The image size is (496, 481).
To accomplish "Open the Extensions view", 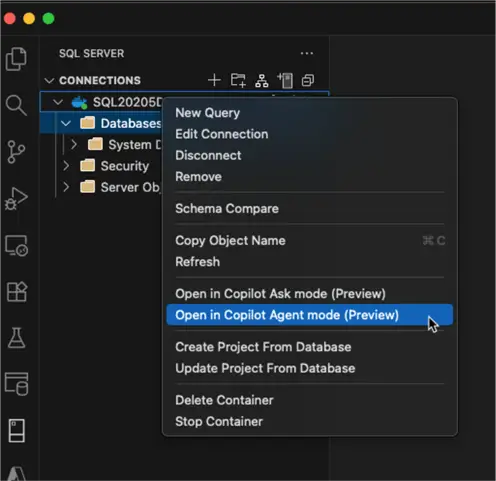I will coord(17,292).
